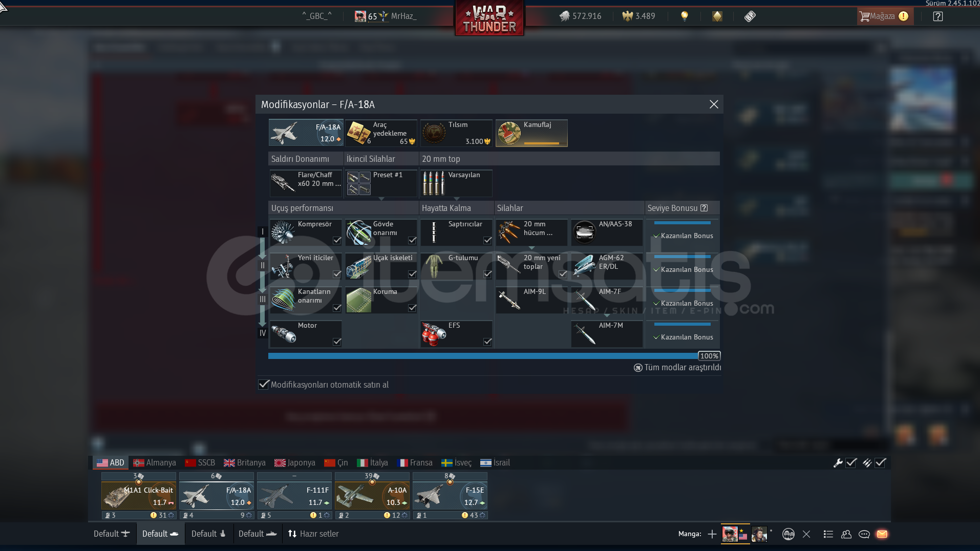Select the F-15E vehicle card
The image size is (980, 551).
click(450, 496)
